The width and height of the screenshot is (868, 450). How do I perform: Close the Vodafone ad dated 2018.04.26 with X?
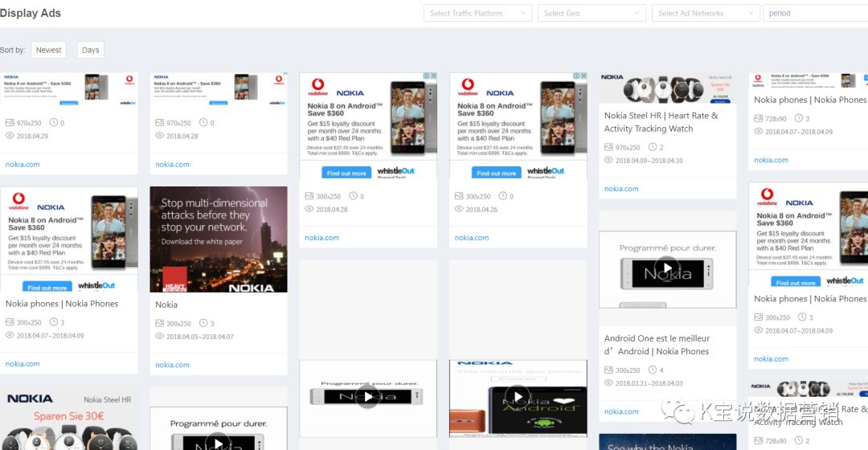pos(583,76)
